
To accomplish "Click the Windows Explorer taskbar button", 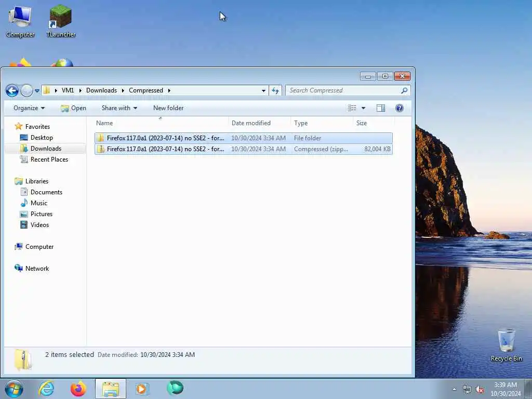I will point(110,389).
